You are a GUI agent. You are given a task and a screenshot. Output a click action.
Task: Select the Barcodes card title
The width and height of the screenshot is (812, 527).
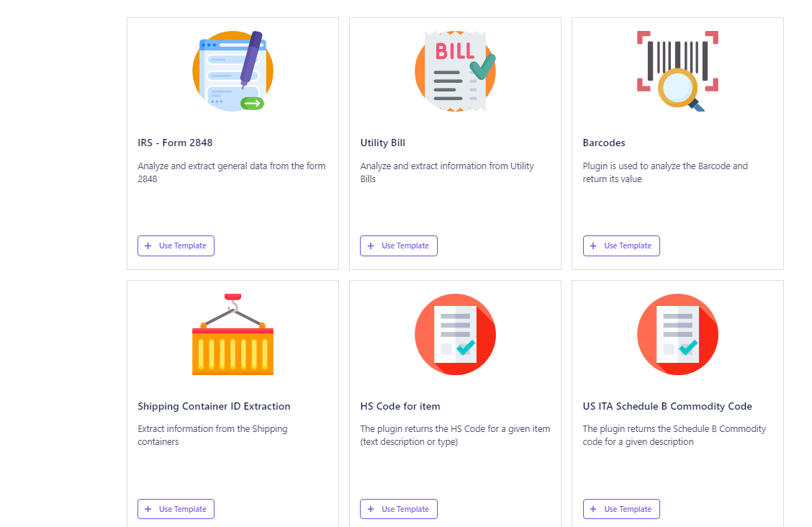[x=604, y=143]
